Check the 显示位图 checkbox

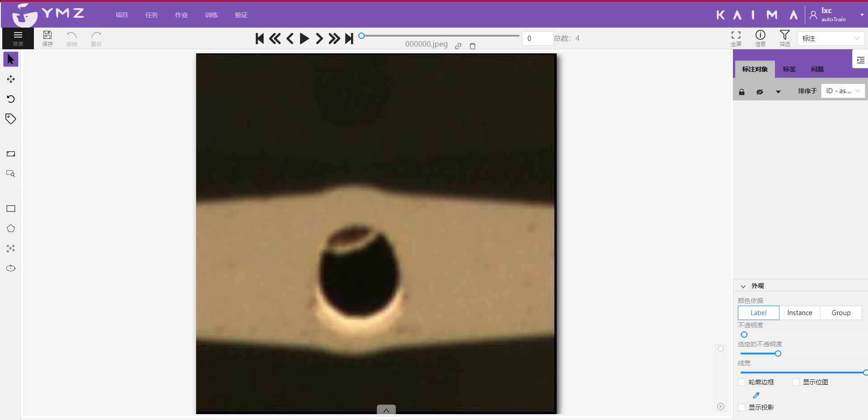point(796,382)
